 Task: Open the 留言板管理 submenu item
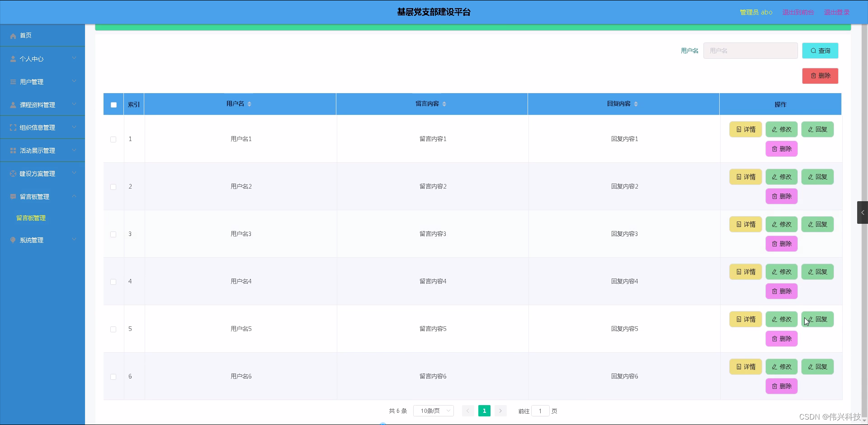[30, 218]
